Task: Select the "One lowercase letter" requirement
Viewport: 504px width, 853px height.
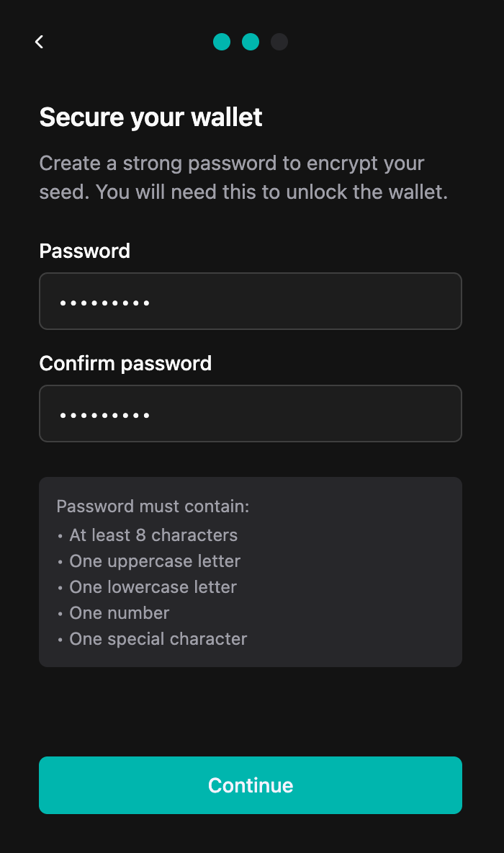Action: coord(153,587)
